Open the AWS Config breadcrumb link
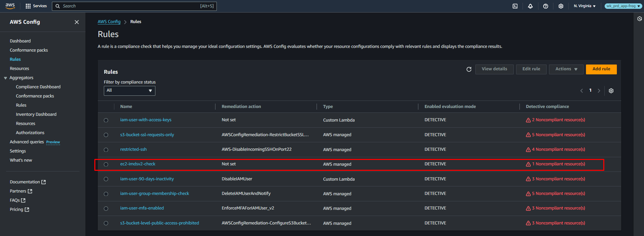The height and width of the screenshot is (236, 644). click(x=109, y=21)
